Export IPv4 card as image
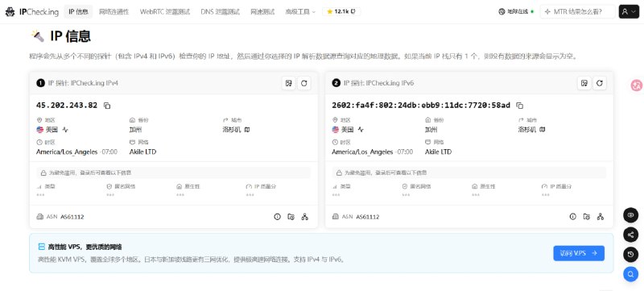Screen dimensions: 644x291 click(289, 83)
